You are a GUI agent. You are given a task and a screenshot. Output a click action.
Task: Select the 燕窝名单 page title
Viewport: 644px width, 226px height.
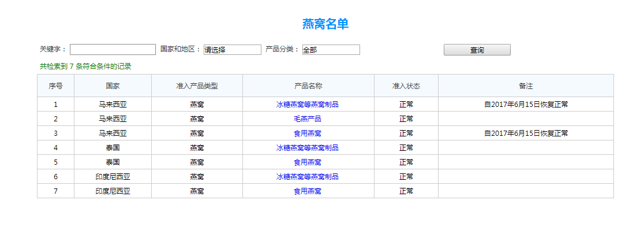click(325, 24)
